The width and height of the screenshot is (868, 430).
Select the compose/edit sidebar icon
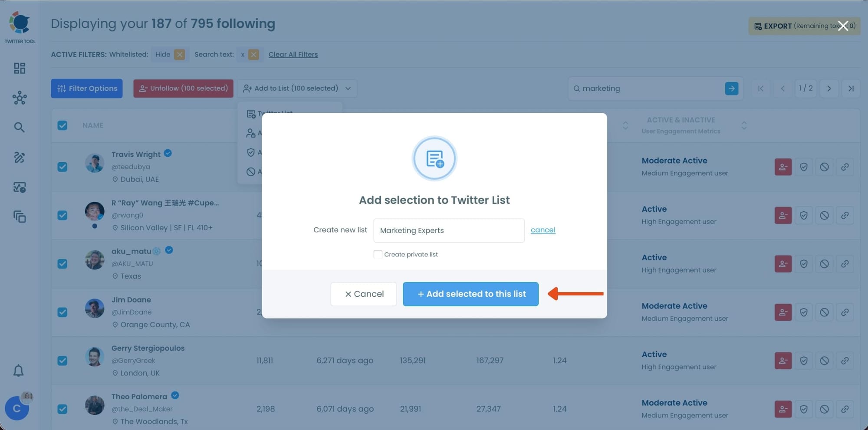coord(19,158)
